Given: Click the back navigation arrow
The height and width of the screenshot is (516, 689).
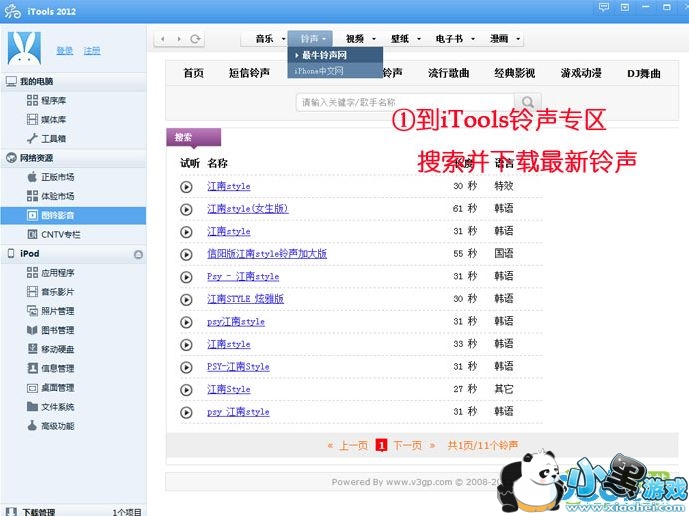Looking at the screenshot, I should tap(163, 39).
